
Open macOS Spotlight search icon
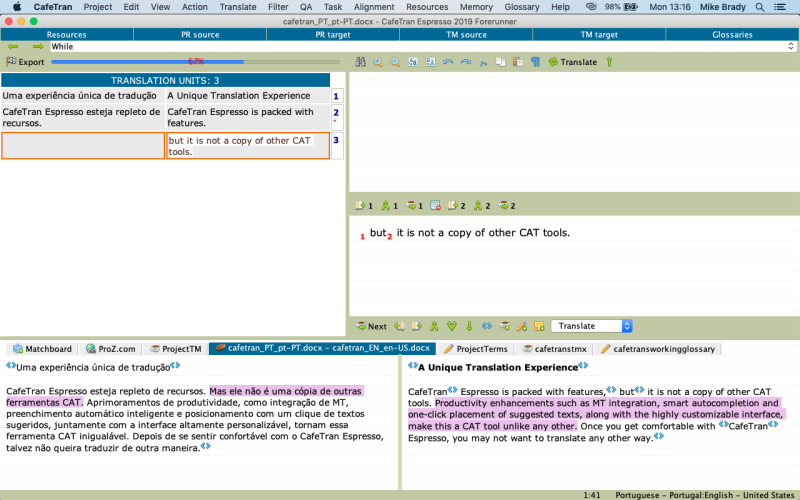coord(760,7)
